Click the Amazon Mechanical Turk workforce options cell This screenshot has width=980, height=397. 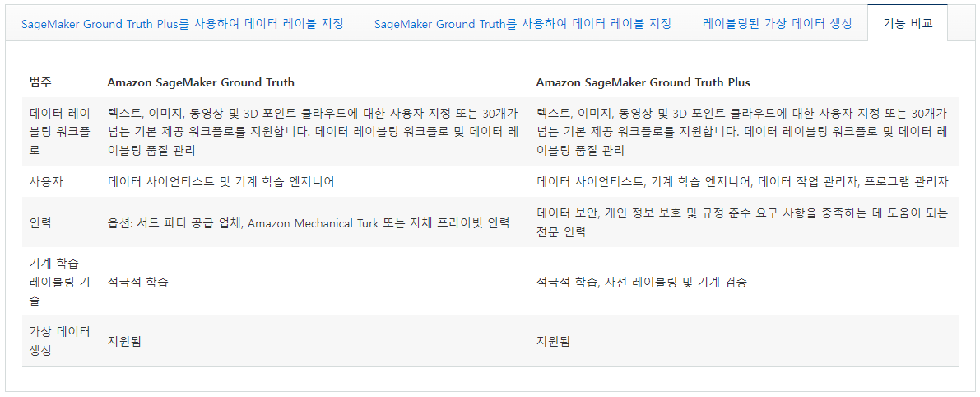(x=309, y=222)
